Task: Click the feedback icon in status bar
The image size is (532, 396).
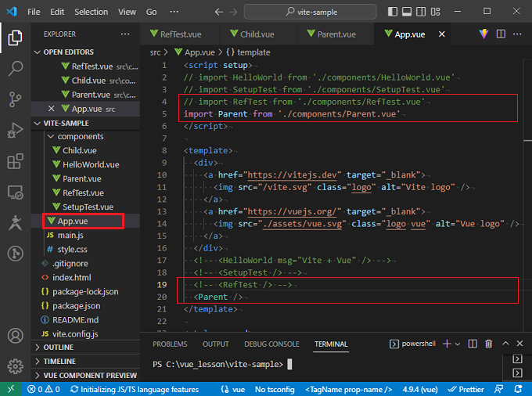Action: [499, 389]
